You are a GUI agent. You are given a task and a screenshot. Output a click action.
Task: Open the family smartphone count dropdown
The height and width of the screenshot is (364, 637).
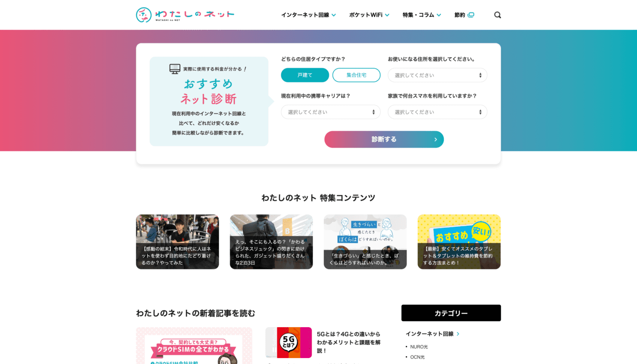(437, 112)
